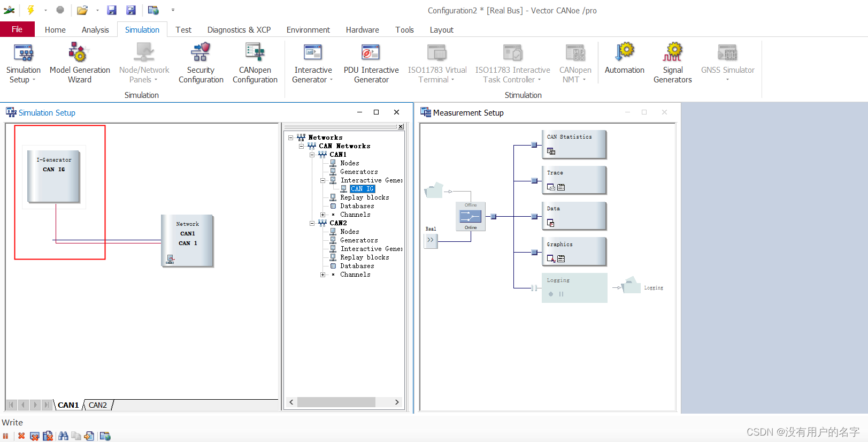868x442 pixels.
Task: Toggle the break point before Logging block
Action: (x=534, y=288)
